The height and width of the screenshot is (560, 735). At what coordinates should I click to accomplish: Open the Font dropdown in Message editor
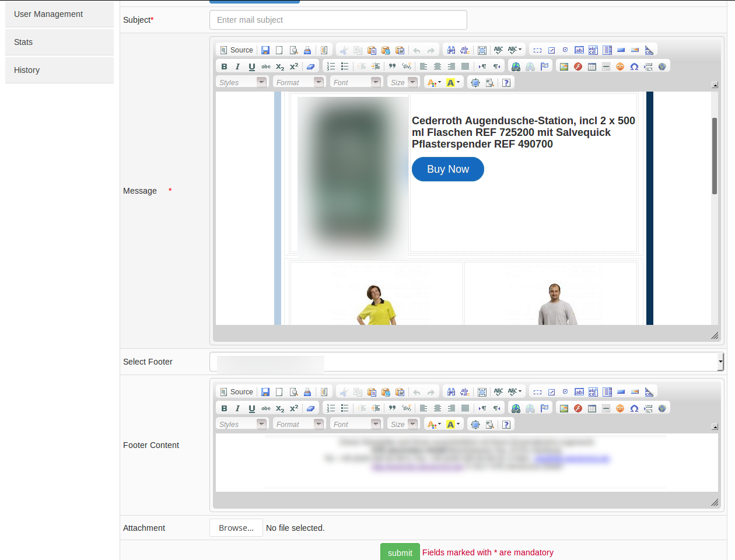click(x=356, y=82)
